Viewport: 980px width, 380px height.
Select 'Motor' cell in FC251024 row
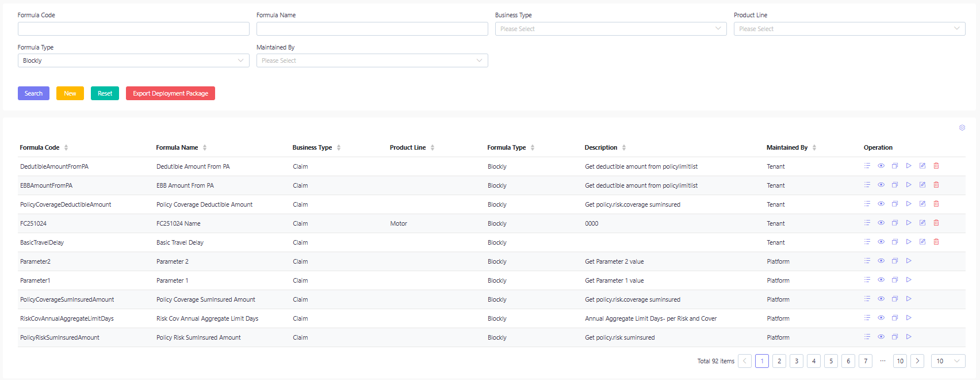click(399, 223)
